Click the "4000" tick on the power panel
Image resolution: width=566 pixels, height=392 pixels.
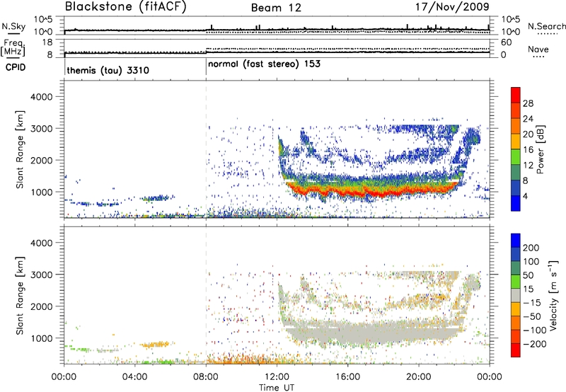(41, 97)
